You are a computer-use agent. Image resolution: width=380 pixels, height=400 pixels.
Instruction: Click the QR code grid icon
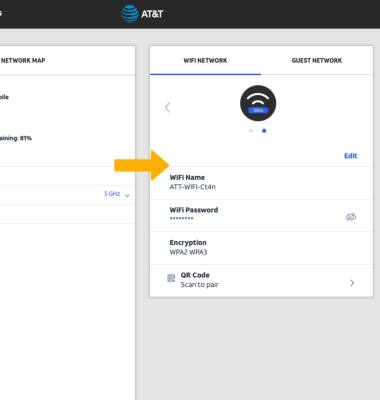[x=171, y=278]
